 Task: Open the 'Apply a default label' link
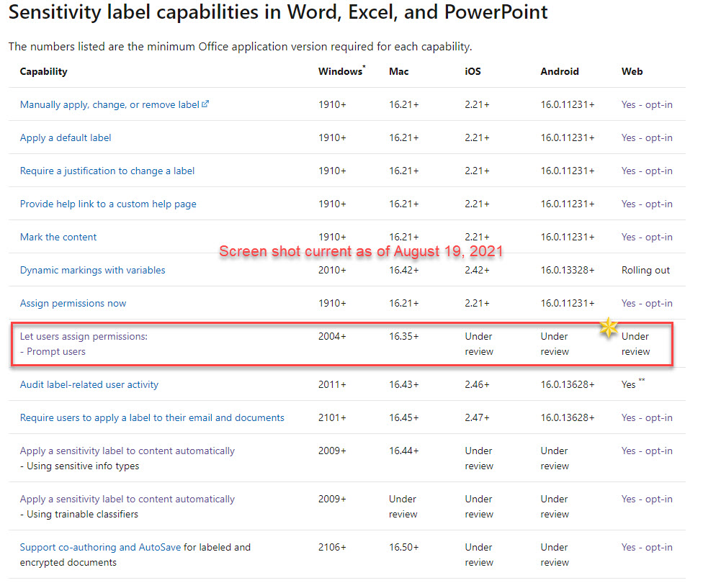(66, 138)
